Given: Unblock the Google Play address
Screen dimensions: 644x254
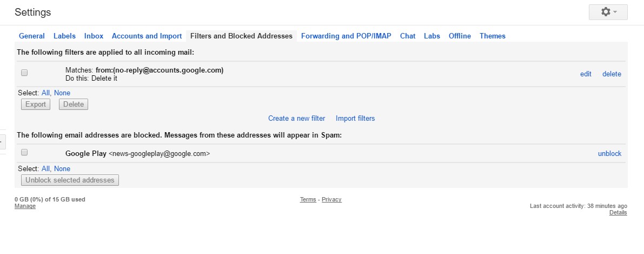Looking at the screenshot, I should 609,154.
